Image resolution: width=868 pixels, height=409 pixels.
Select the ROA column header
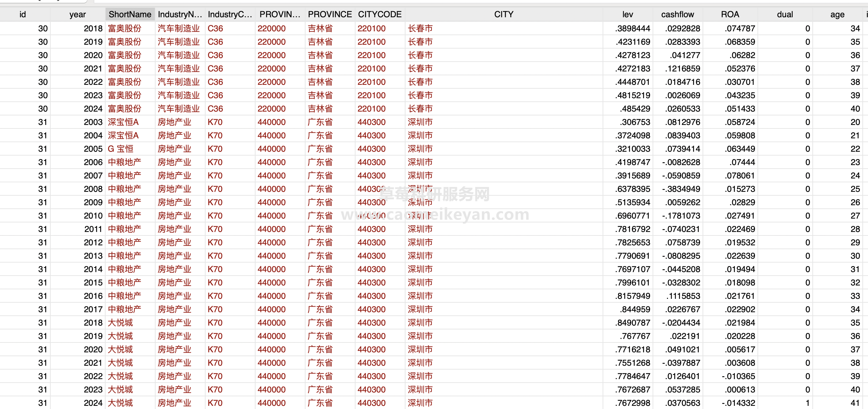coord(730,14)
